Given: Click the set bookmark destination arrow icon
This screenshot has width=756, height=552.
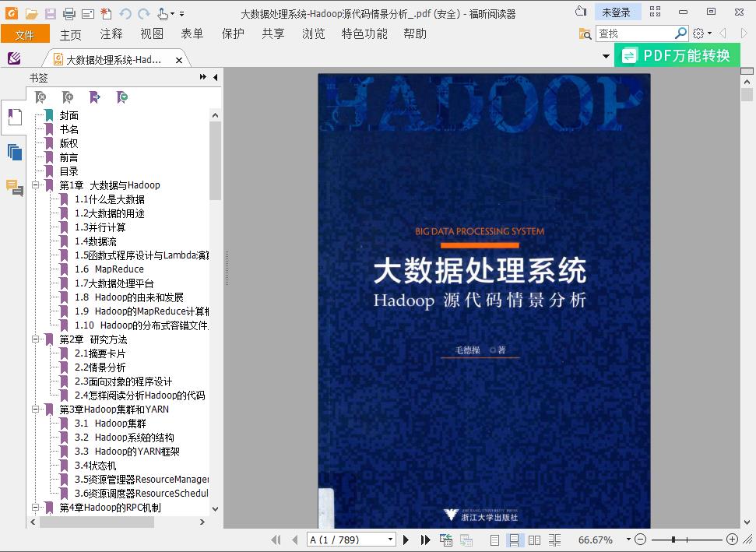Looking at the screenshot, I should point(95,97).
